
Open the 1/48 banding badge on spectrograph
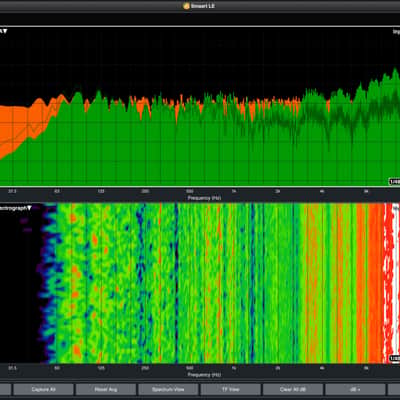point(394,359)
